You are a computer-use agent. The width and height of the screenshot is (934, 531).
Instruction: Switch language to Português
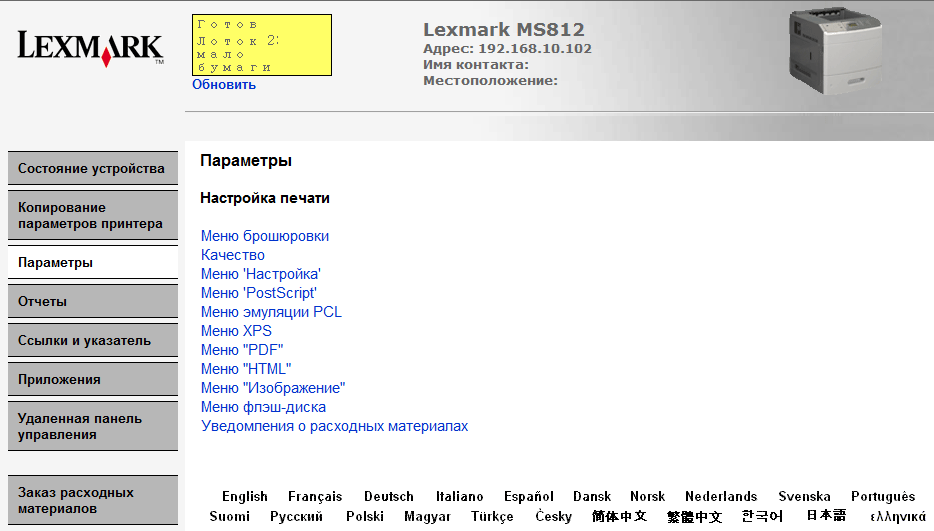(x=883, y=496)
